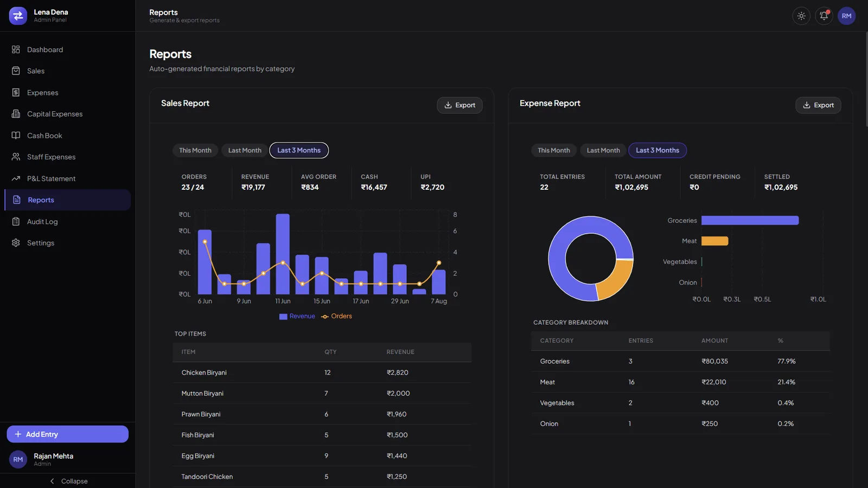Open RM profile avatar in header
The height and width of the screenshot is (488, 868).
pyautogui.click(x=846, y=16)
